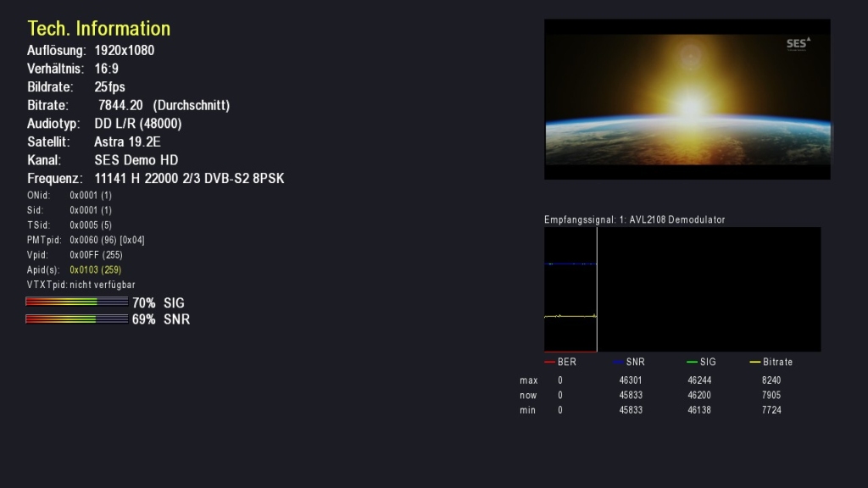
Task: Click the SIG signal strength bar
Action: (x=76, y=302)
